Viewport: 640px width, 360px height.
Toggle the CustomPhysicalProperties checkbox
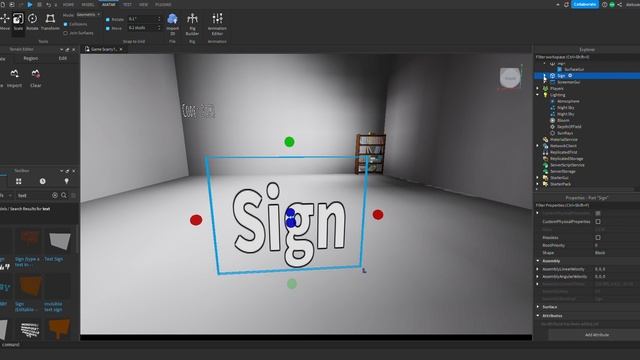(x=598, y=222)
